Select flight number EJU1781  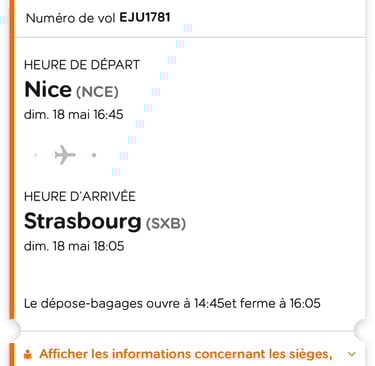coord(145,17)
